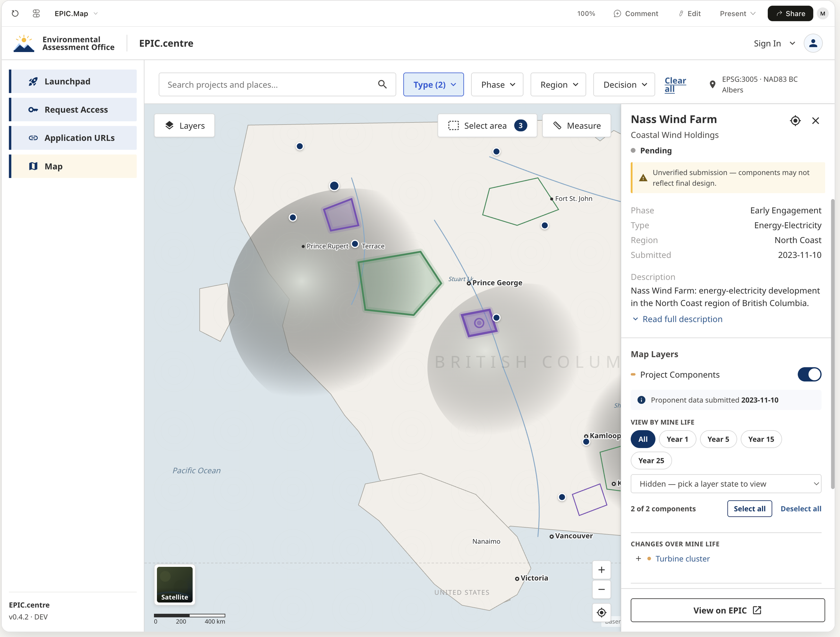The height and width of the screenshot is (637, 840).
Task: Click the 100% zoom level
Action: [586, 14]
